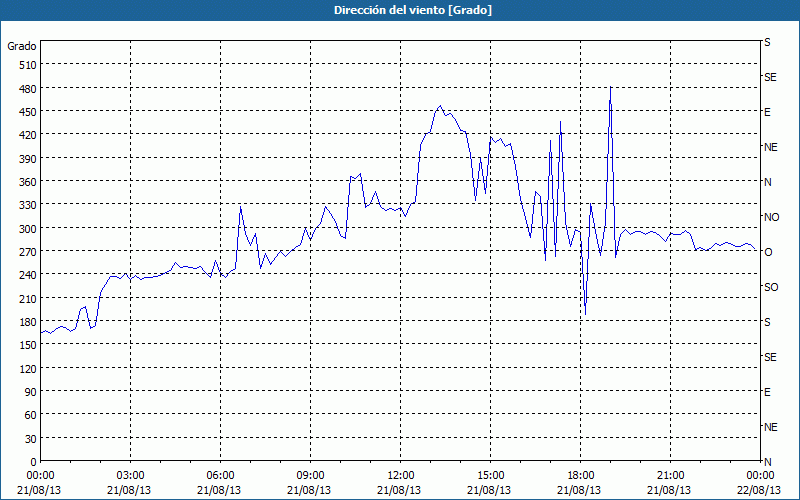Click the 270 degree label
This screenshot has height=500, width=800.
(x=28, y=252)
